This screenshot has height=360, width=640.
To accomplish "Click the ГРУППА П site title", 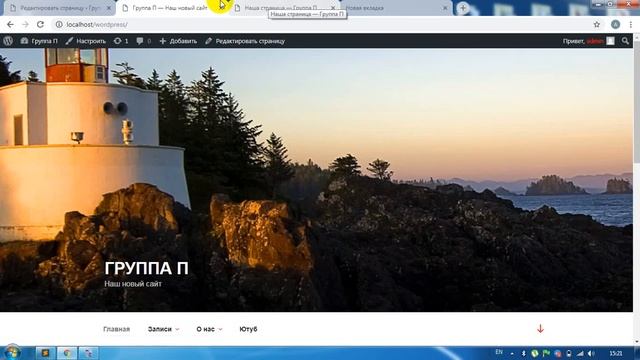I will [147, 269].
